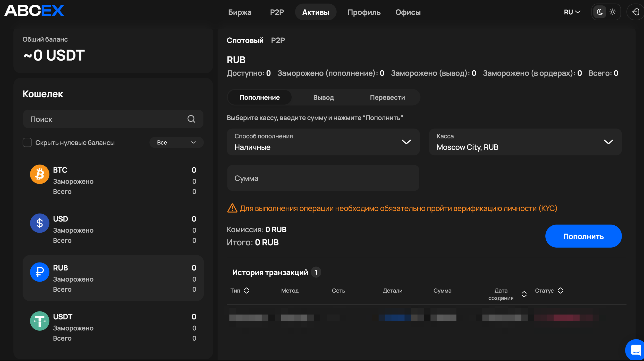Image resolution: width=644 pixels, height=361 pixels.
Task: Open the P2P top menu item
Action: pos(277,12)
